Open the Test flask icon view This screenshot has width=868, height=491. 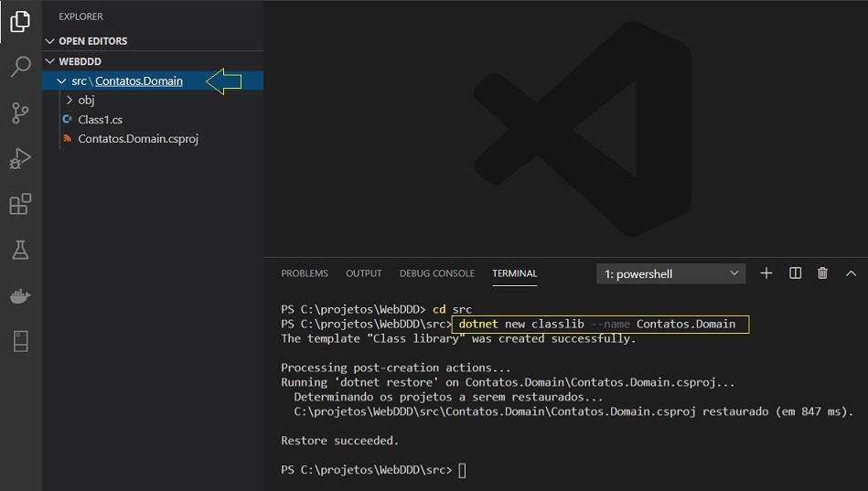20,250
